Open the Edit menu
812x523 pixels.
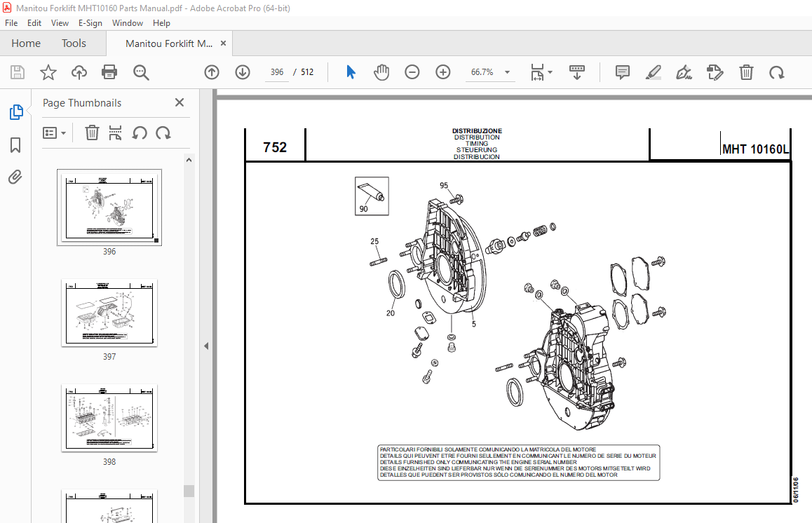34,22
